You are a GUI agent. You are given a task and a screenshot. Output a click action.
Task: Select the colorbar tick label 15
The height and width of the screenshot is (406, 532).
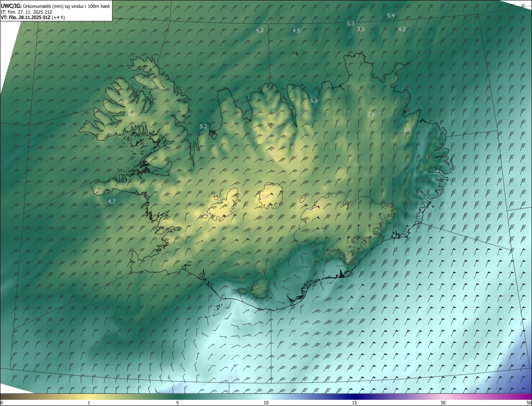(x=355, y=403)
